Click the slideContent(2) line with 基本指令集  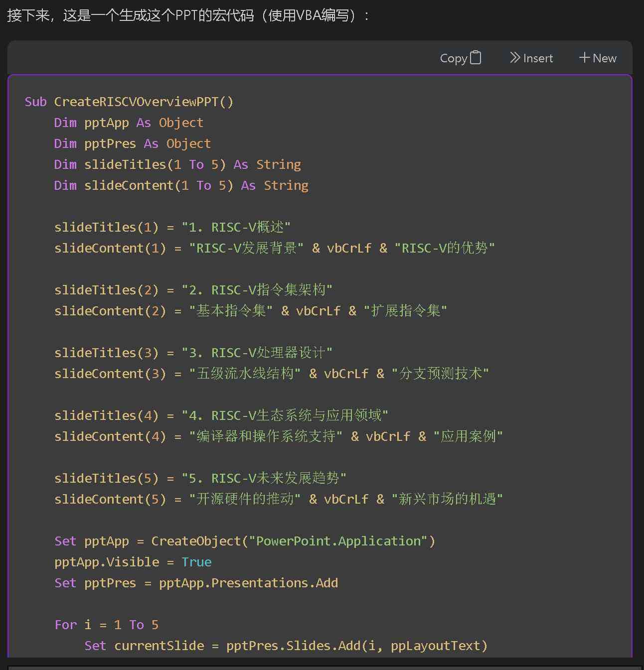tap(251, 311)
